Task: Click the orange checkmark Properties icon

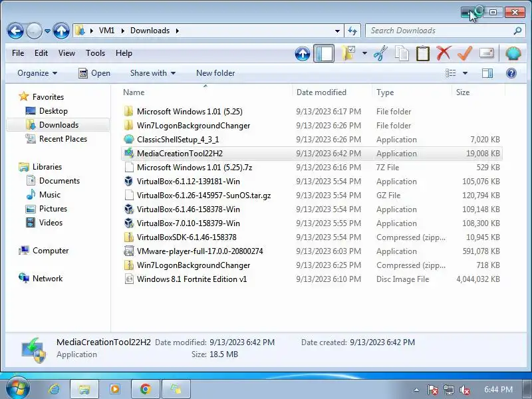Action: (465, 53)
